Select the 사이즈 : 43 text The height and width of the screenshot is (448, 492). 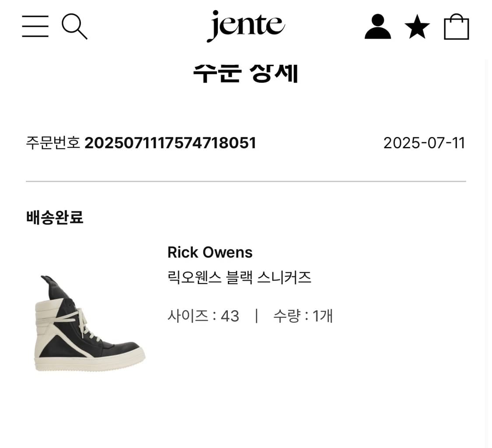coord(203,316)
